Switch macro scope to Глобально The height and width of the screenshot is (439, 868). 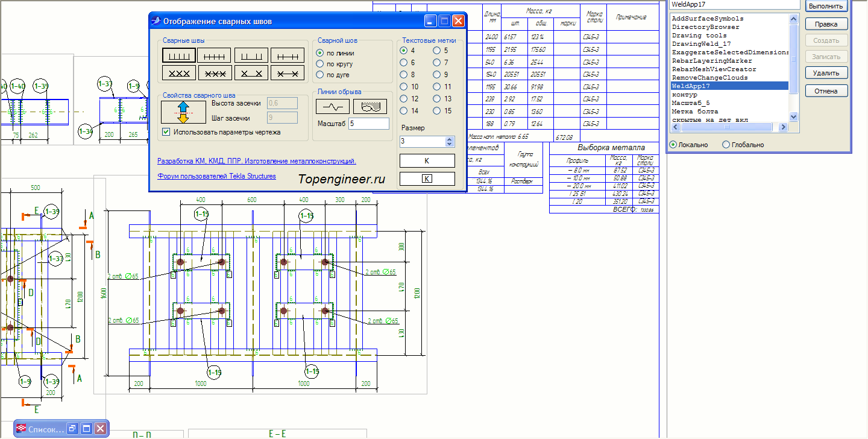[x=726, y=145]
